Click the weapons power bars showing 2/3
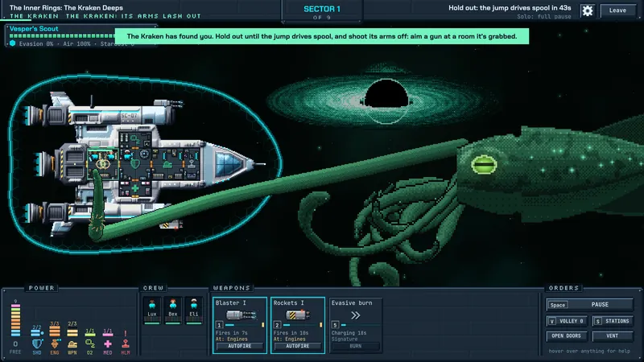 pos(72,333)
